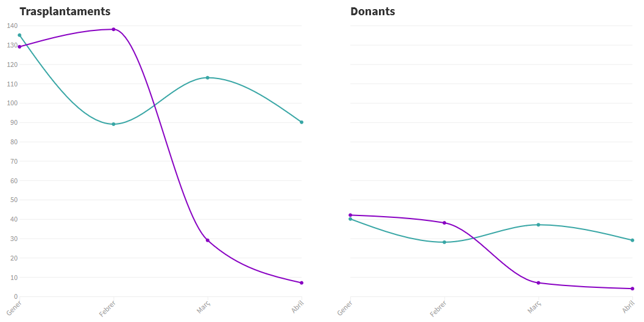Image resolution: width=644 pixels, height=322 pixels.
Task: Select teal Febrer data point in Donants
Action: click(444, 242)
